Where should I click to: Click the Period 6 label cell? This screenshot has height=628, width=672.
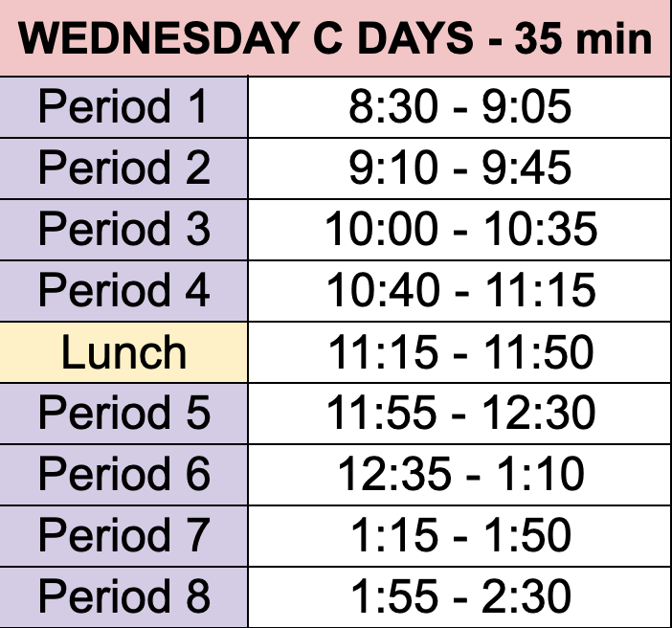(123, 475)
